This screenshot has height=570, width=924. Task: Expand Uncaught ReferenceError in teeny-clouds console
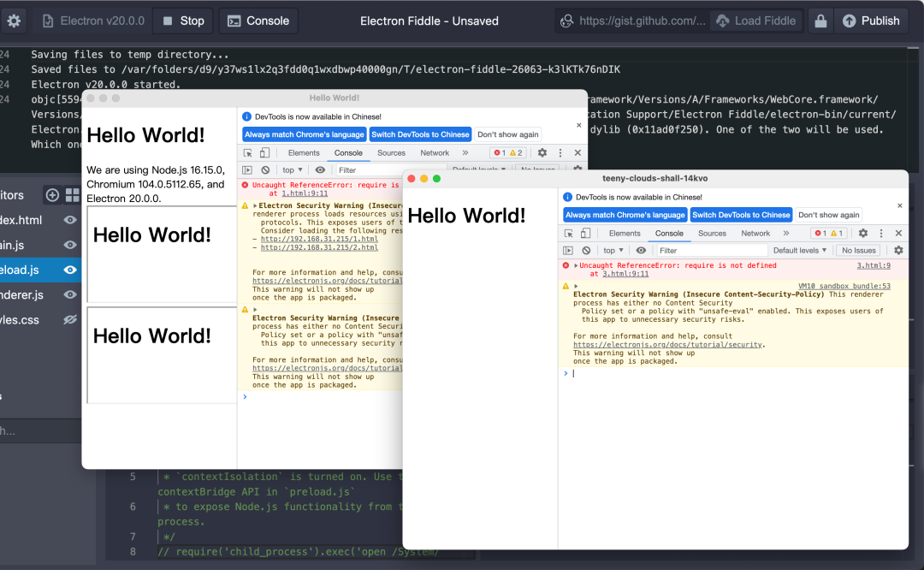[576, 266]
